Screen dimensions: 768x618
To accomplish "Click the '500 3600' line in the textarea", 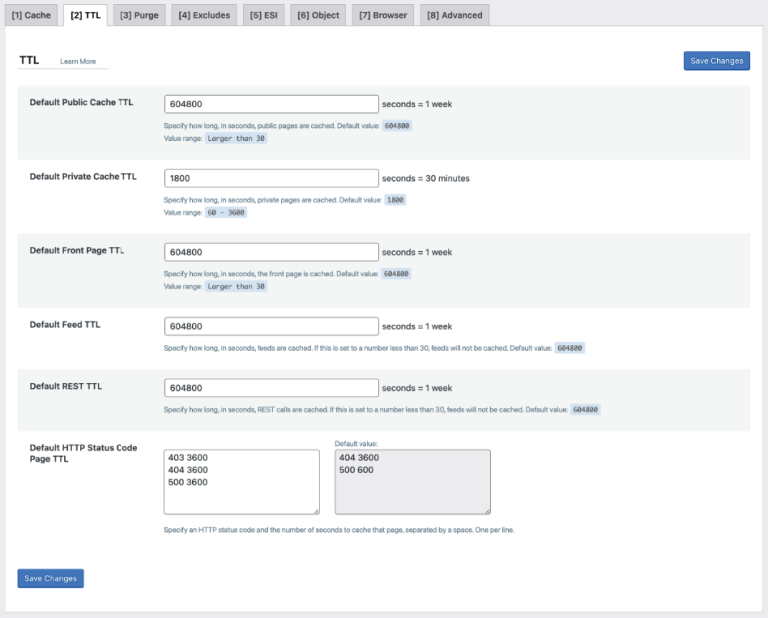I will click(x=188, y=482).
